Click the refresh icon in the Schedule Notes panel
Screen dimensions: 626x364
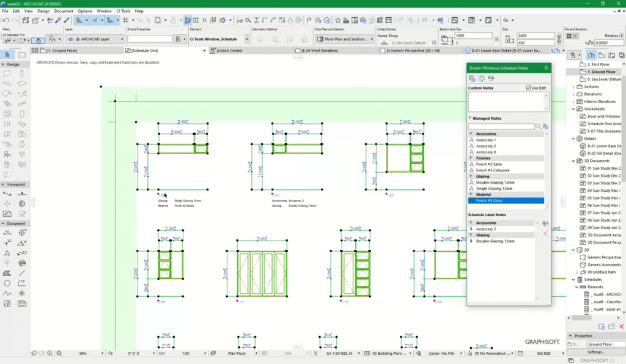point(482,79)
